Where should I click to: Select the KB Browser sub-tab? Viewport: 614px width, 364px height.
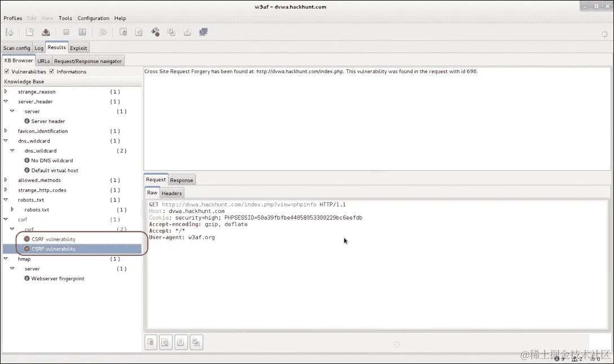click(x=19, y=60)
